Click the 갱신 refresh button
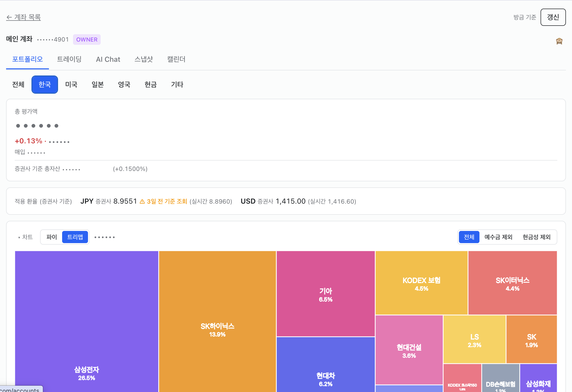Screen dimensions: 572x392 [x=553, y=17]
